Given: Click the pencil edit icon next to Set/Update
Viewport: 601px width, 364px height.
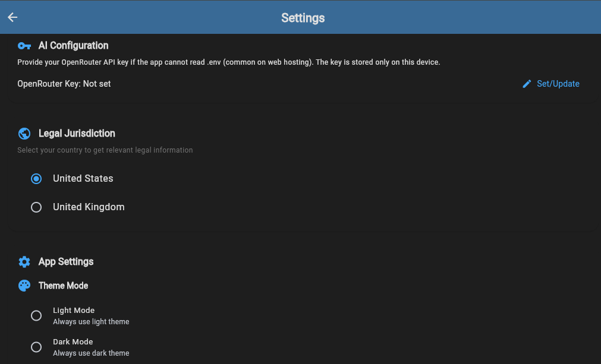Looking at the screenshot, I should click(x=527, y=84).
